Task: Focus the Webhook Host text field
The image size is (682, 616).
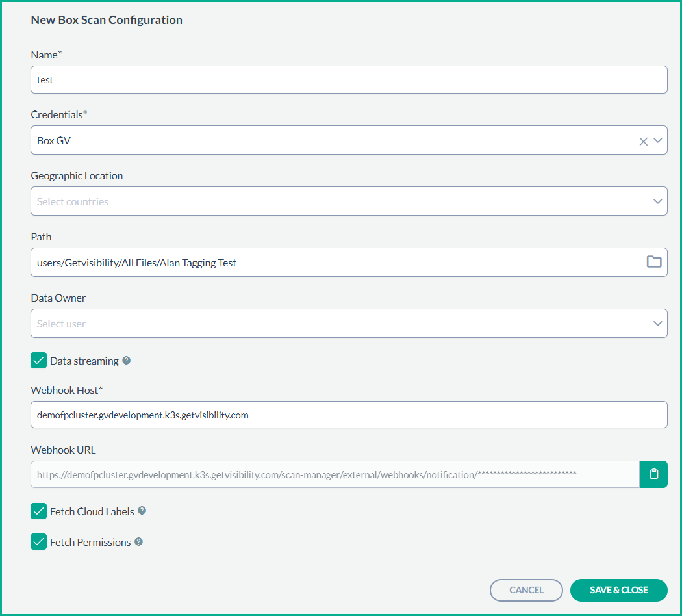Action: pos(349,415)
